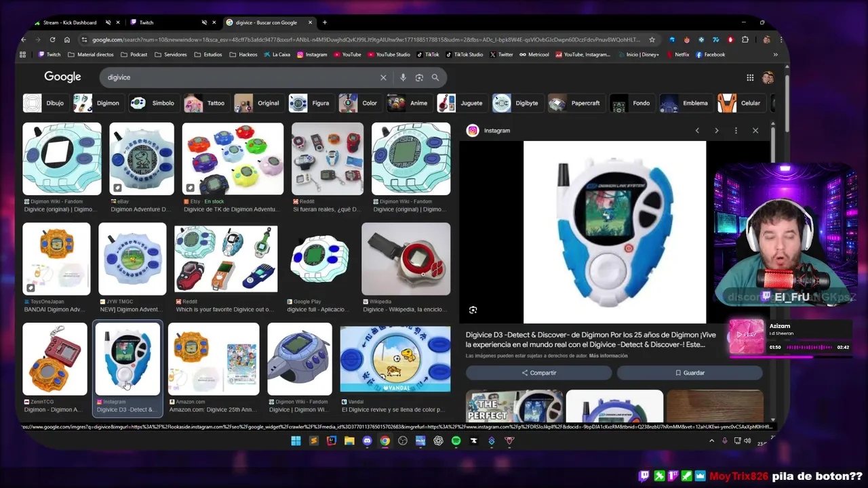Open the TikTok Studio bookmark
Screen dimensions: 868x488
point(464,54)
